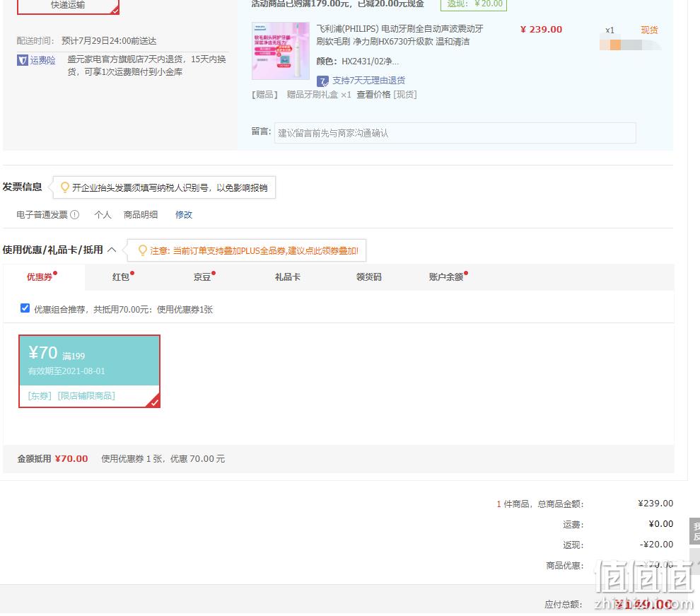Open the 领货码 tab
Viewport: 700px width, 616px height.
pos(369,277)
